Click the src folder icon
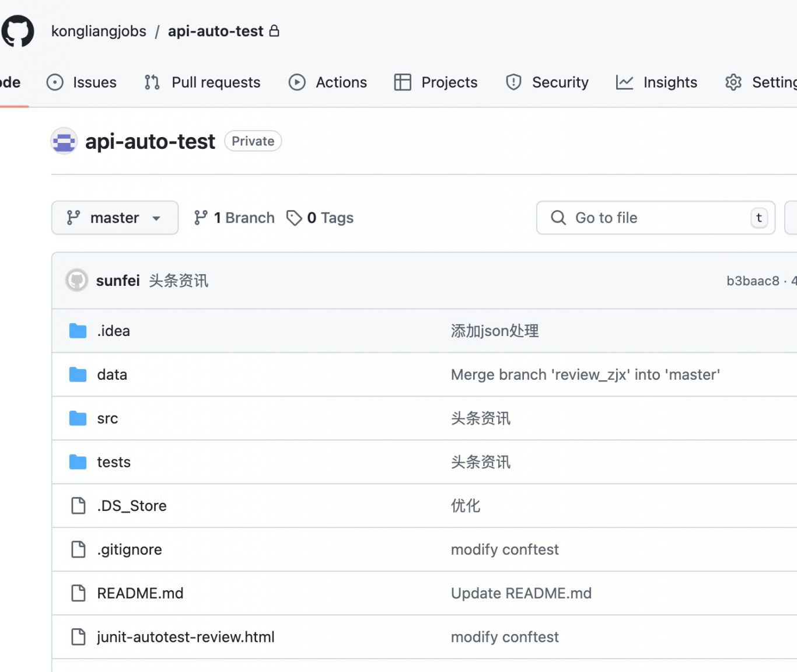Image resolution: width=797 pixels, height=672 pixels. pos(78,418)
